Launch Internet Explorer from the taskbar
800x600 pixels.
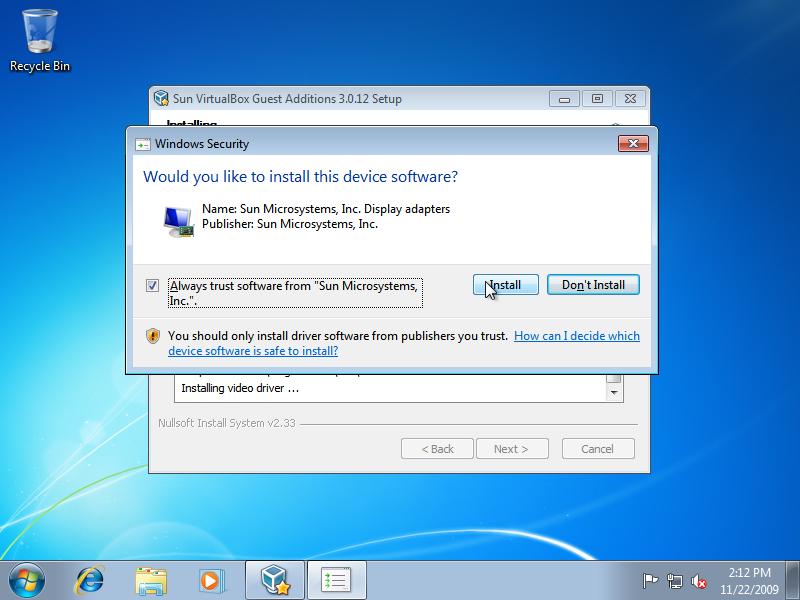click(x=91, y=579)
